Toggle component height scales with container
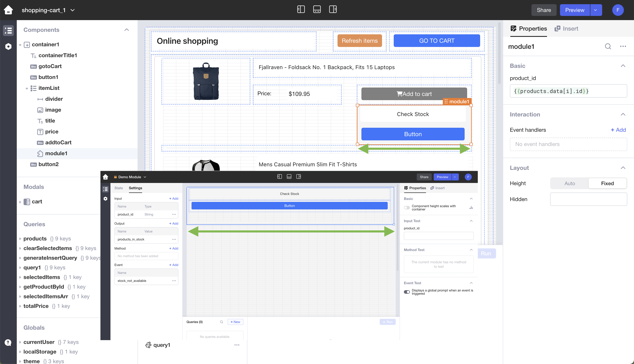Image resolution: width=634 pixels, height=364 pixels. 407,208
